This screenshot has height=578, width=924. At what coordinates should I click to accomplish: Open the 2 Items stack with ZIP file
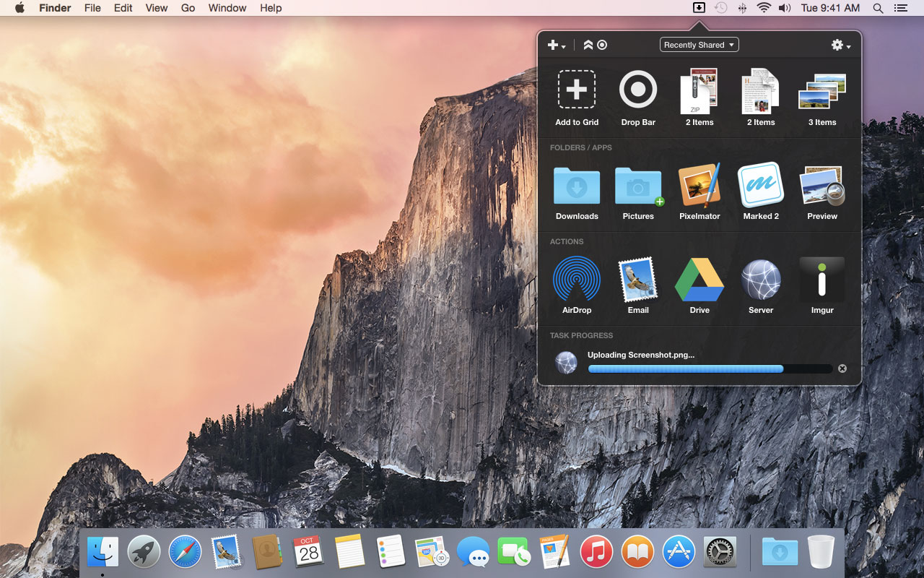point(699,98)
